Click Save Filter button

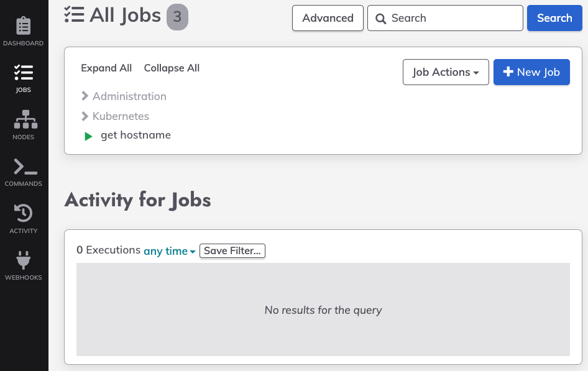tap(232, 250)
